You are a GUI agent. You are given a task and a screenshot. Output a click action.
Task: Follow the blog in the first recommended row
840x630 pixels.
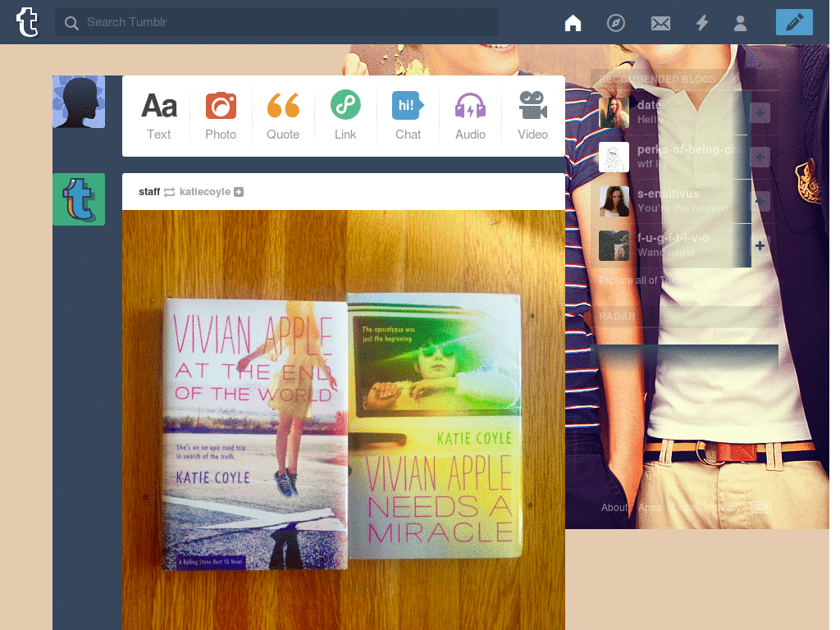760,113
